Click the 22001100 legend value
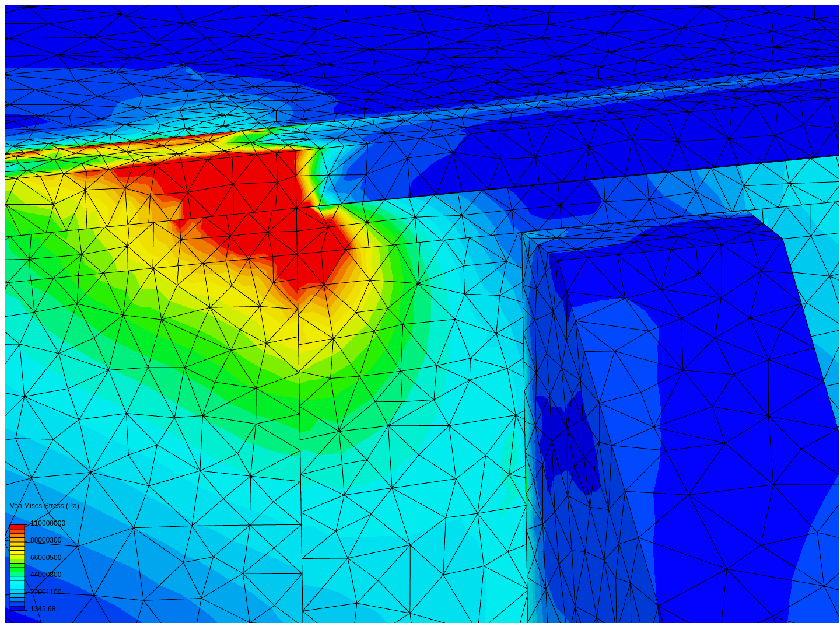This screenshot has width=840, height=630. tap(46, 592)
